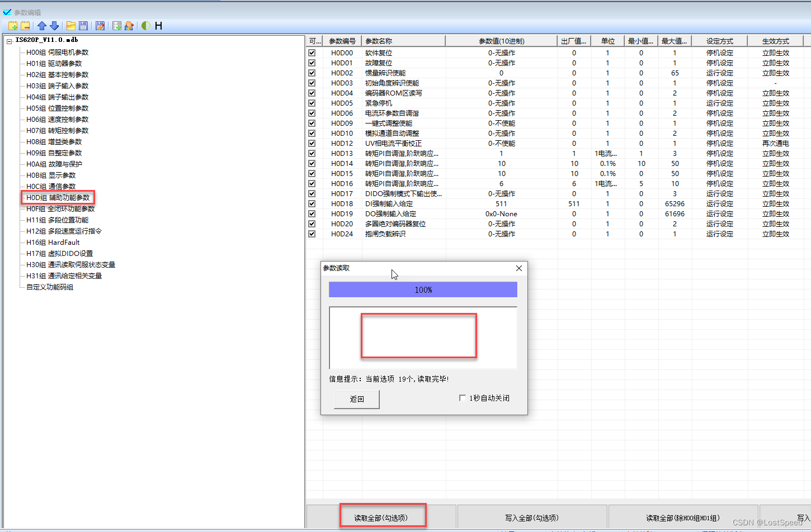This screenshot has width=811, height=532.
Task: Open H03组 端子输入参数 group
Action: (x=57, y=86)
